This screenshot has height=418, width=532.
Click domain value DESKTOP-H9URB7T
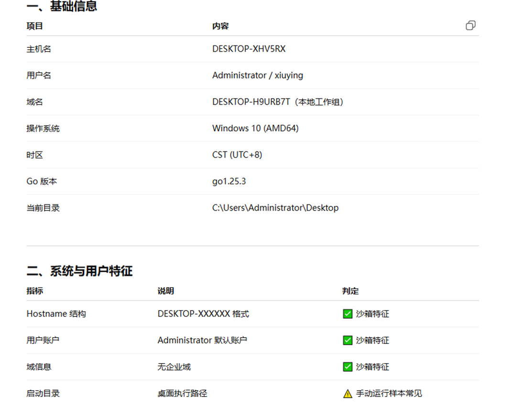251,102
